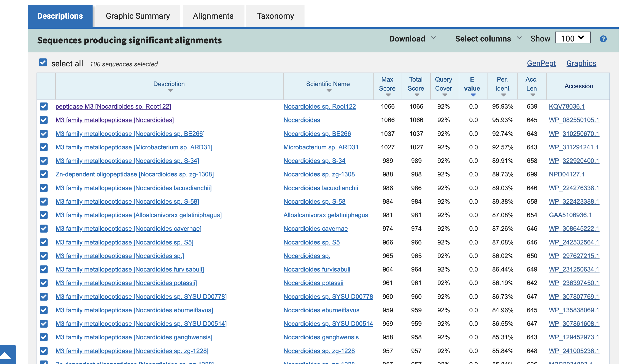Open peptidase M3 Nocardioides sp. Root122 description
633x364 pixels.
[113, 106]
